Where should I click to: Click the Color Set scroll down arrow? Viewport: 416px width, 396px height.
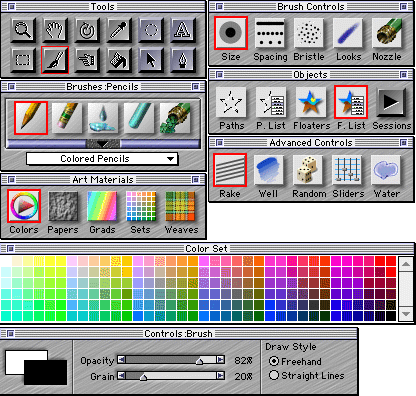click(x=406, y=313)
